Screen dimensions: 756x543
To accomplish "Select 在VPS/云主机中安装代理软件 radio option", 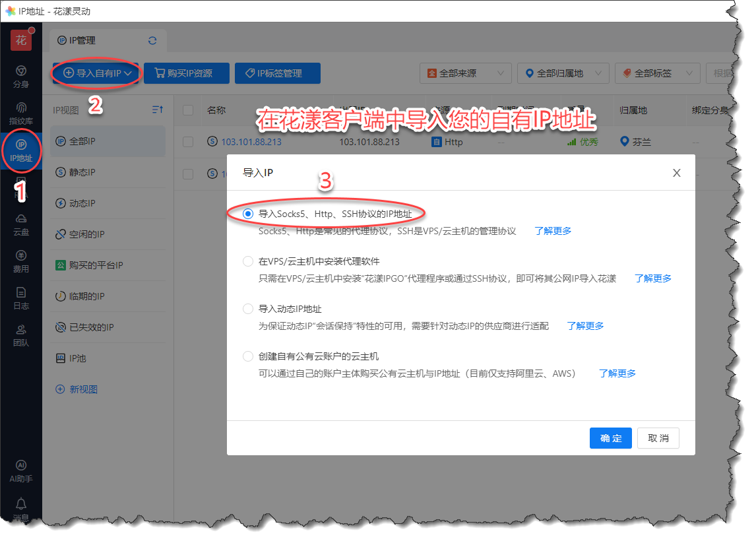I will click(248, 261).
